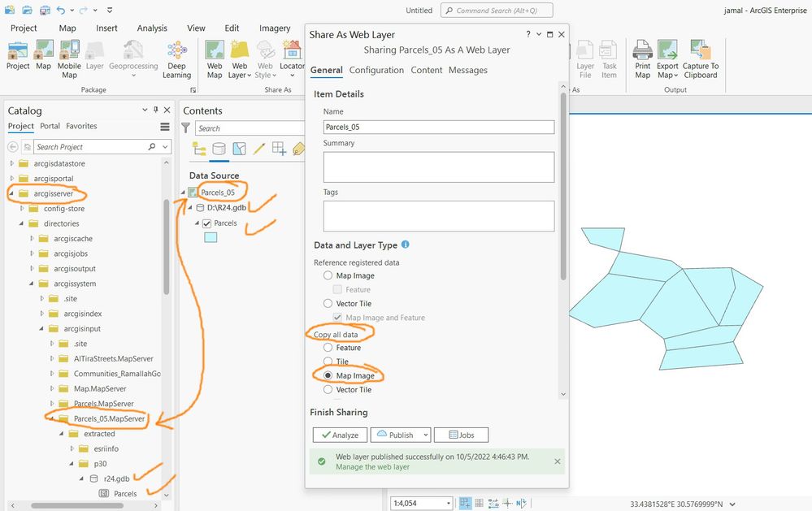Select Vector Tile under Reference registered data
Viewport: 812px width, 511px height.
click(x=328, y=303)
